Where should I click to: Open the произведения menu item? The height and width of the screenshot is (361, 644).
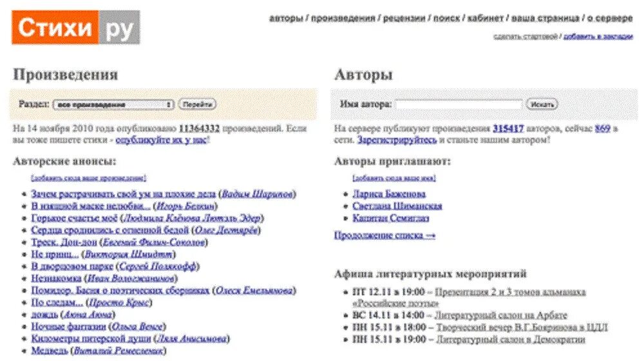tap(343, 18)
